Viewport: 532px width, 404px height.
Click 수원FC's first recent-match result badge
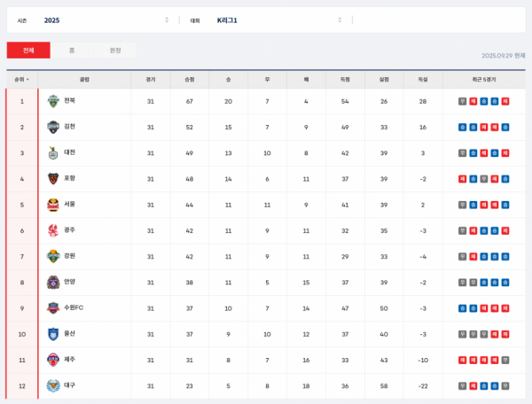(x=462, y=308)
